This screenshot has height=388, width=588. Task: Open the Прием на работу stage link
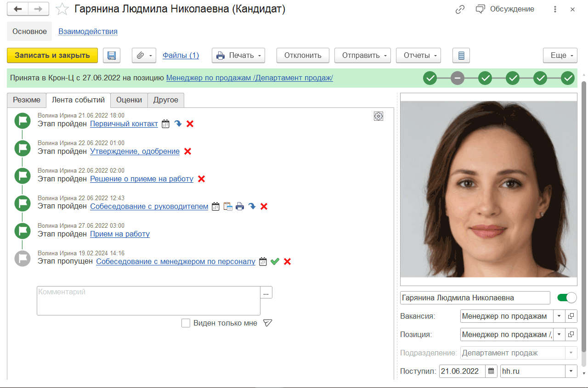tap(120, 234)
